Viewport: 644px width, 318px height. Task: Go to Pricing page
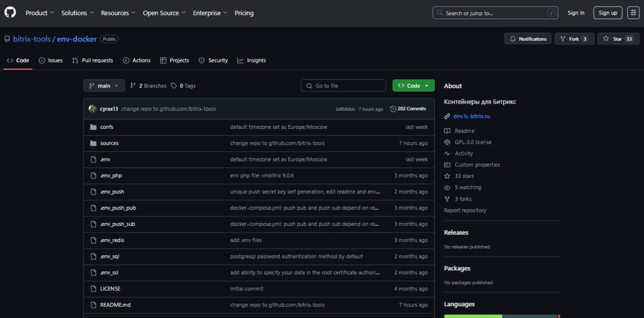click(244, 13)
